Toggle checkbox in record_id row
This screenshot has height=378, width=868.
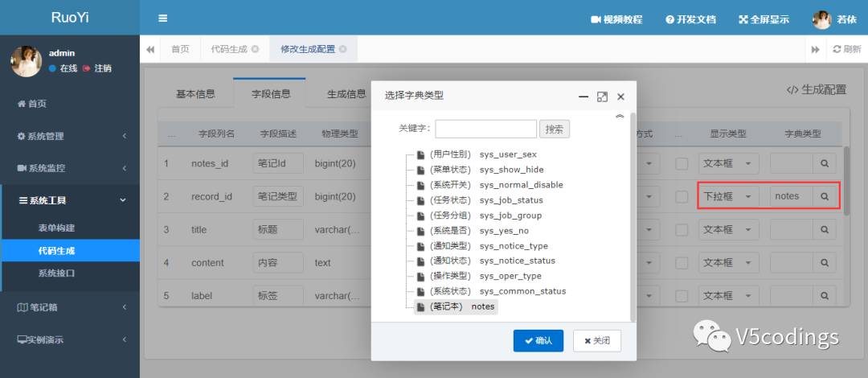click(682, 196)
